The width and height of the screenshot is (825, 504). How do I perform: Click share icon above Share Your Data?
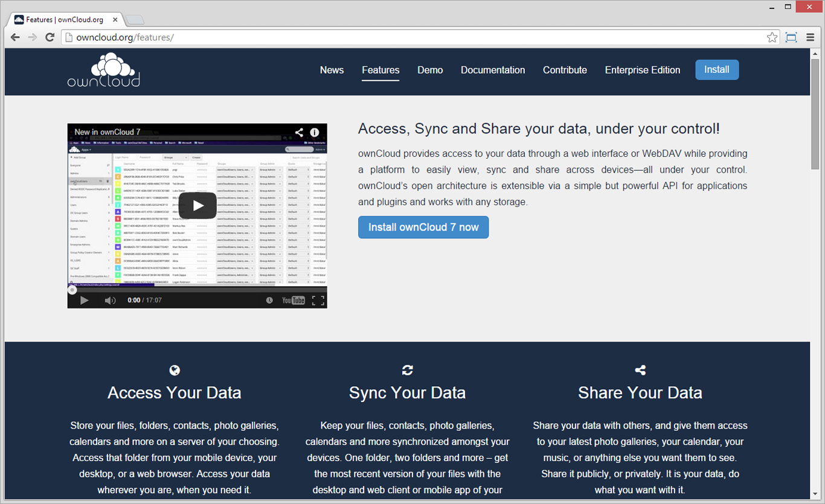pyautogui.click(x=640, y=370)
